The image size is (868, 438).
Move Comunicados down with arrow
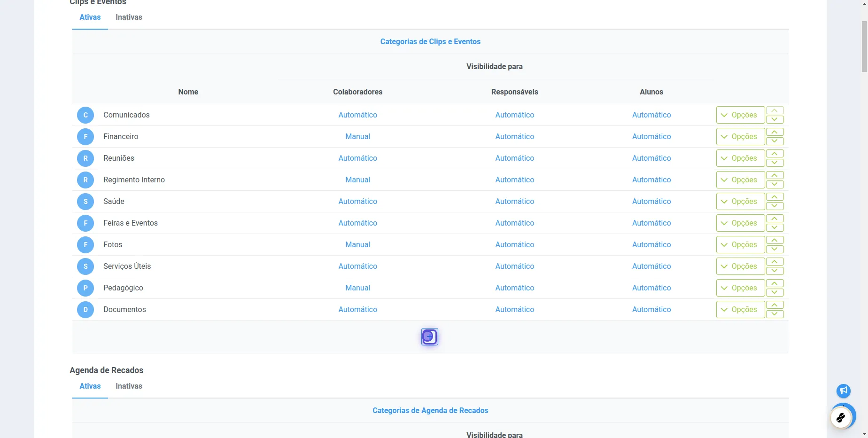coord(775,119)
